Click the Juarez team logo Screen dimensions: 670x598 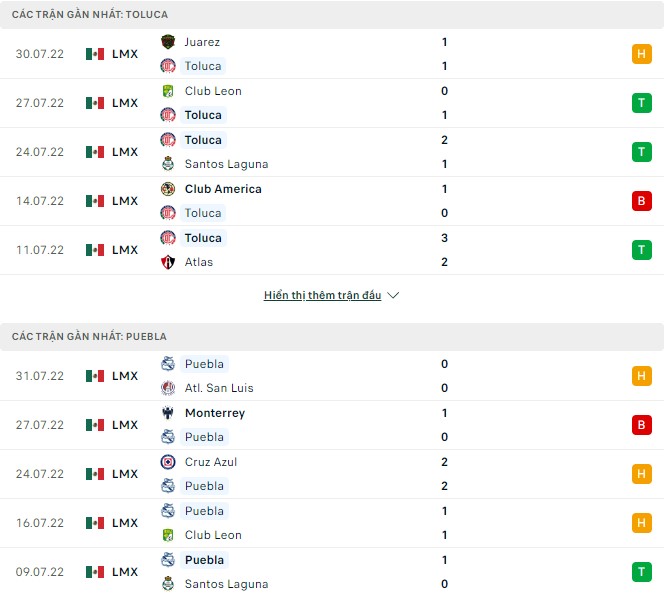coord(168,42)
